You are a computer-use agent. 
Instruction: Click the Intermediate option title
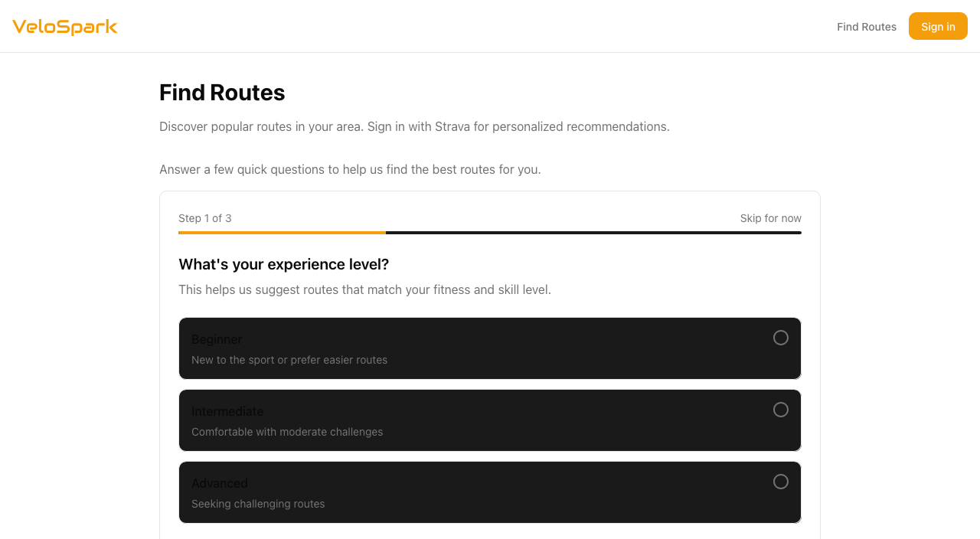227,411
